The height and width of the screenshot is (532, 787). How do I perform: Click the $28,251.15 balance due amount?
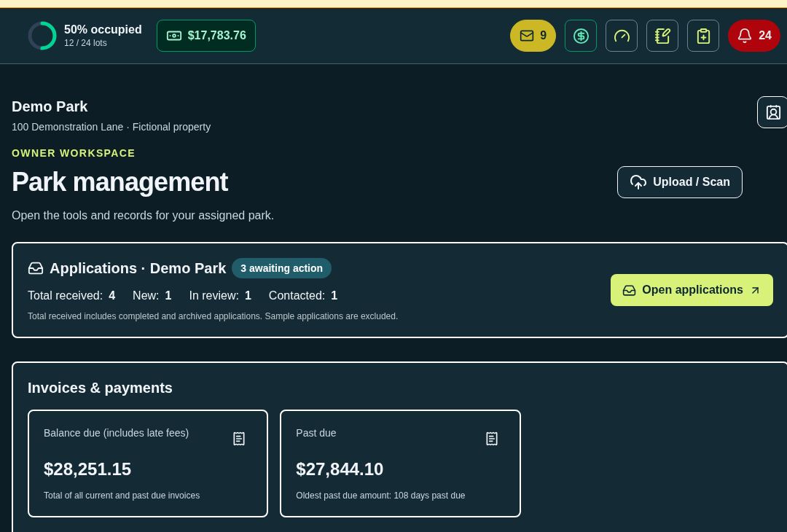(x=87, y=469)
